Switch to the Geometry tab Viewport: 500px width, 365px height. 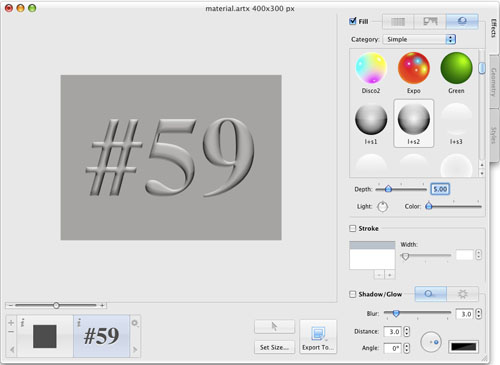(x=494, y=82)
